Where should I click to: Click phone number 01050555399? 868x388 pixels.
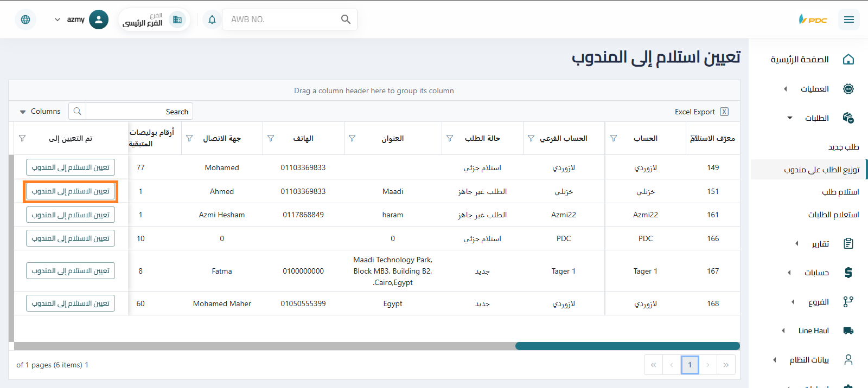(x=303, y=303)
